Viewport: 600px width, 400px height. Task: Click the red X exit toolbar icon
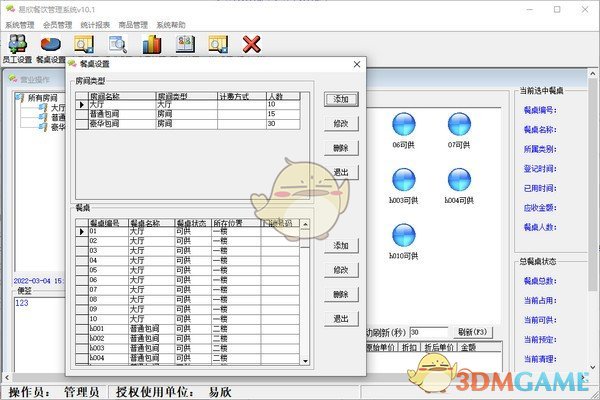[251, 44]
